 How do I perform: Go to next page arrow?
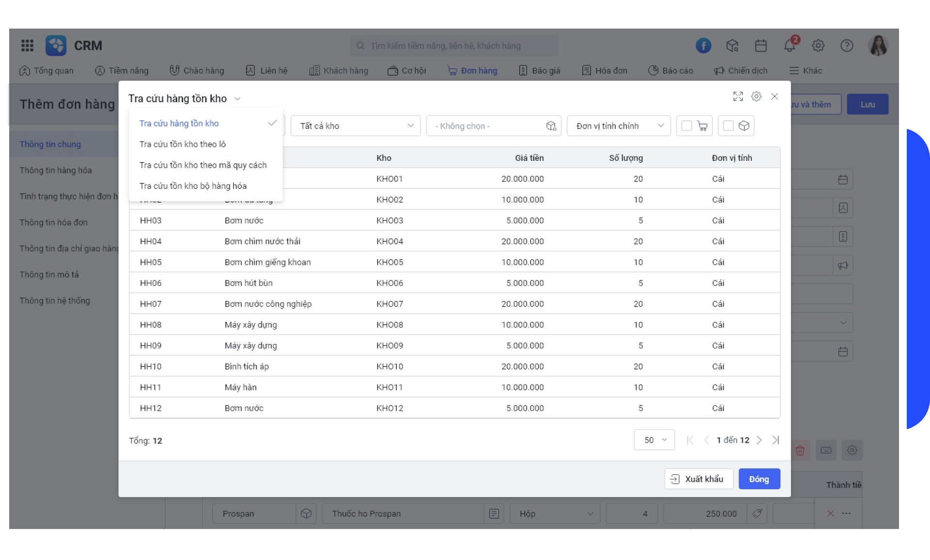tap(759, 440)
